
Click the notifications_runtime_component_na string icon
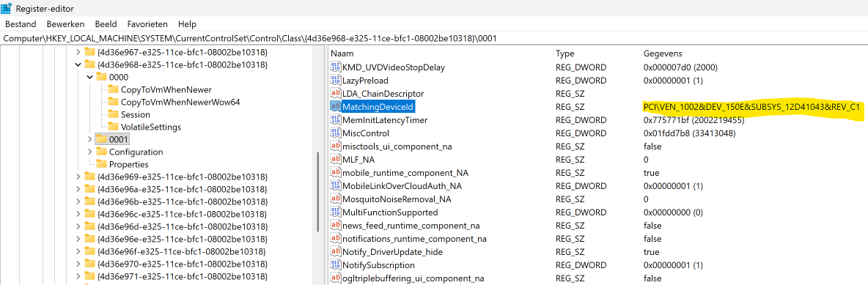click(x=336, y=239)
